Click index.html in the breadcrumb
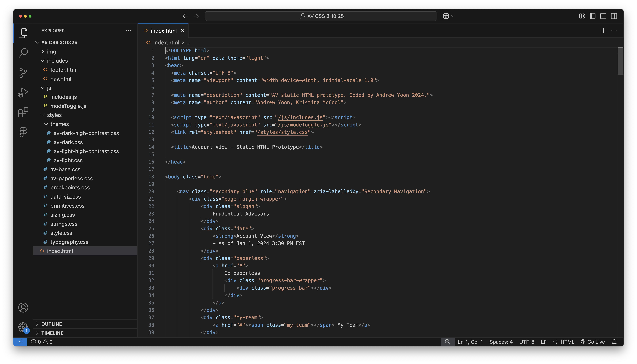Screen dimensions: 637x364 [166, 43]
